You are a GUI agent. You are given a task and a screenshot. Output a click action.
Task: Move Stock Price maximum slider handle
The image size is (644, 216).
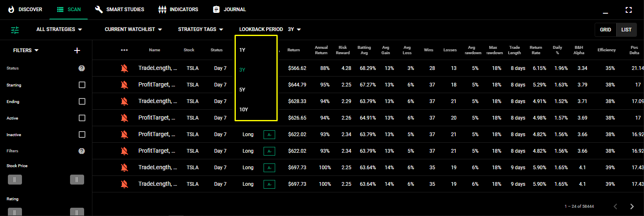pos(77,180)
